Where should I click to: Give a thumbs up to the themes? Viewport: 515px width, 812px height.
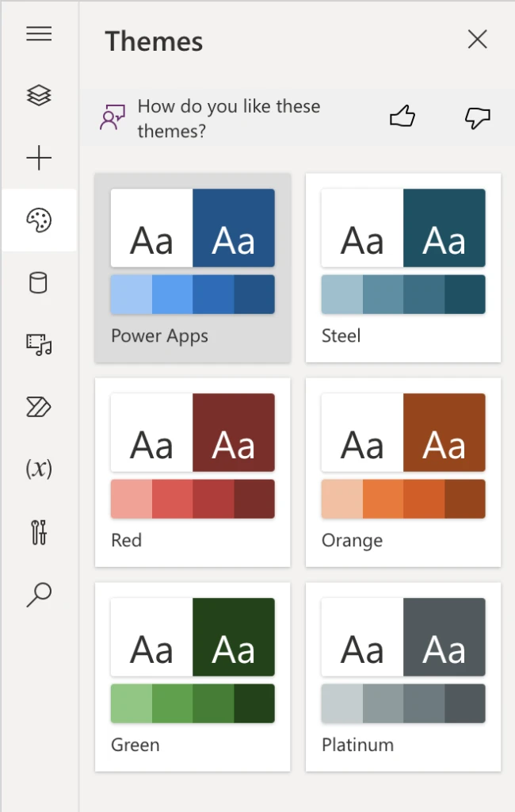click(x=402, y=116)
